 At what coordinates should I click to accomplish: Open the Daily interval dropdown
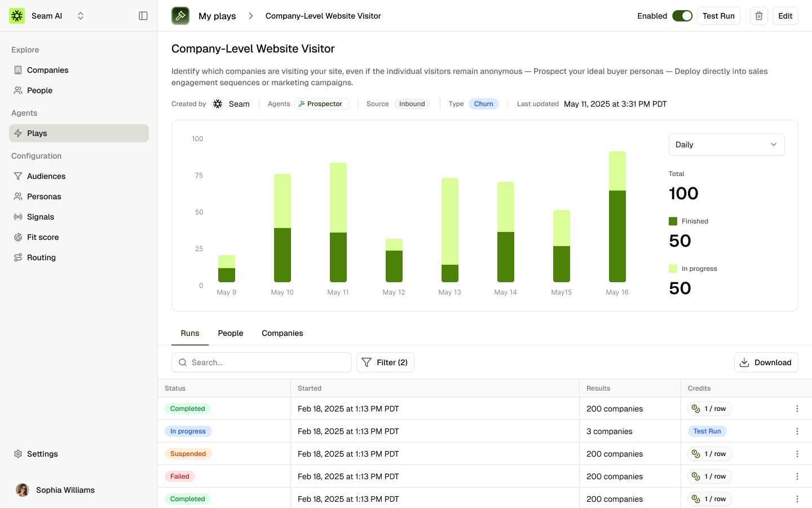tap(726, 144)
